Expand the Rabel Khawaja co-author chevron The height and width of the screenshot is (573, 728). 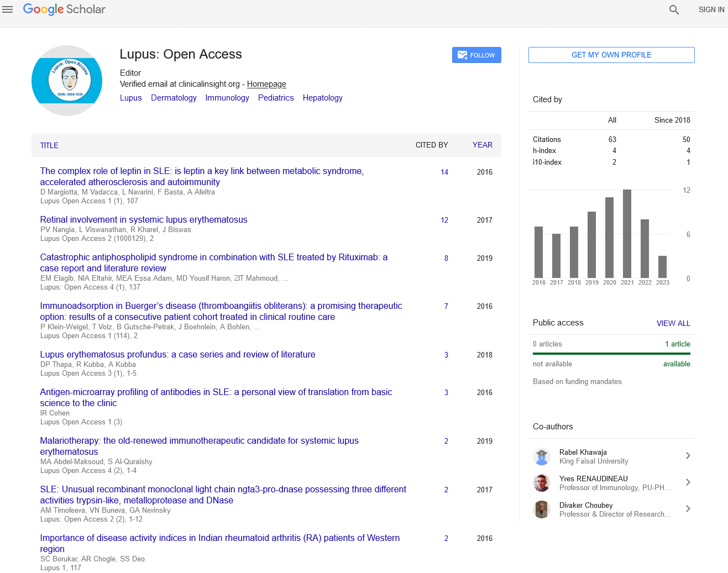[x=688, y=456]
